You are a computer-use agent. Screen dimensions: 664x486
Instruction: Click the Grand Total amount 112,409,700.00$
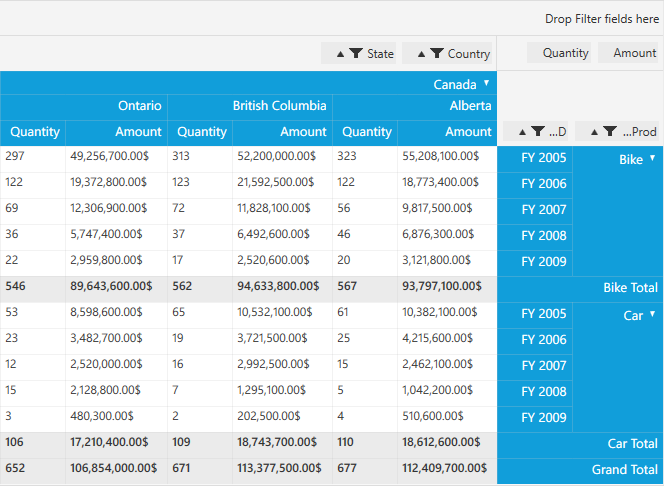coord(447,469)
